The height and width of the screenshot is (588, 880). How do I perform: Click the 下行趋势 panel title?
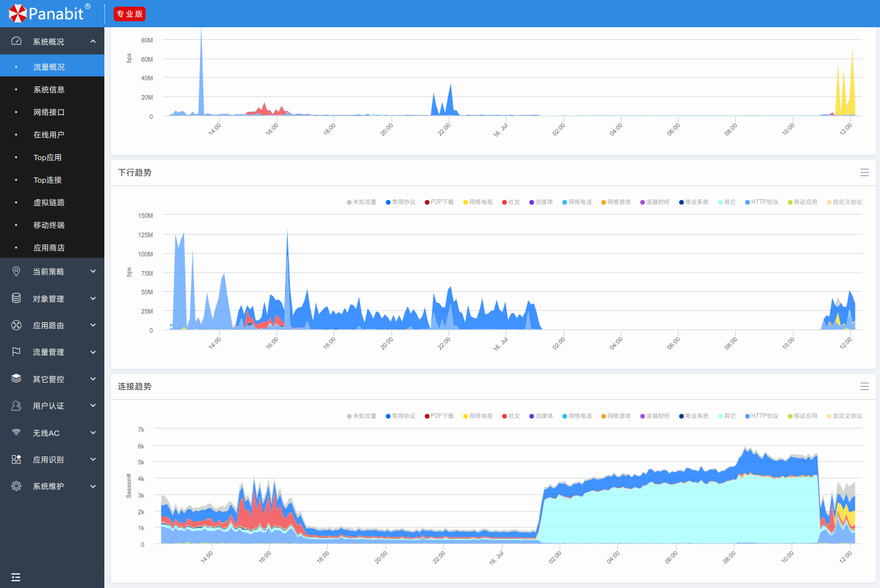pyautogui.click(x=135, y=172)
